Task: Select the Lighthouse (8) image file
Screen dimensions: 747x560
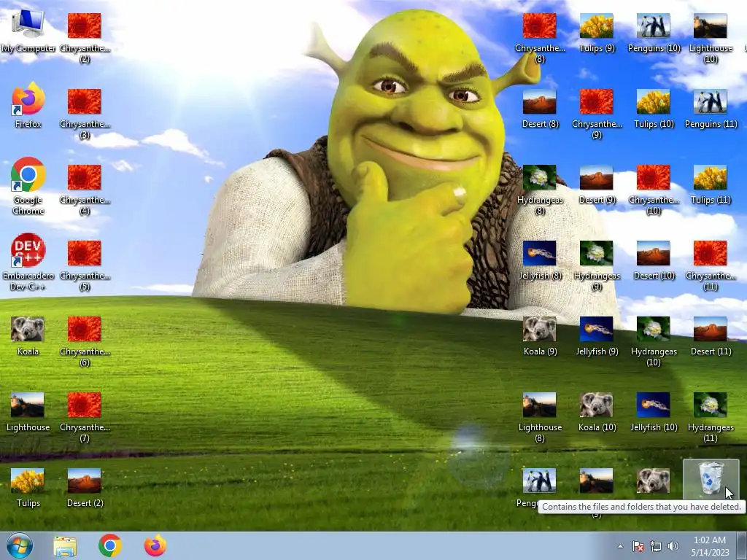Action: 539,417
